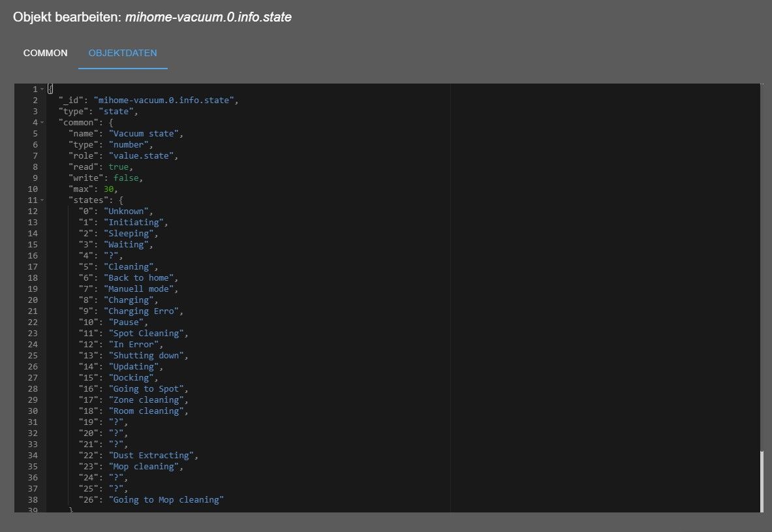Click the "Going to Mop cleaning" value

point(166,499)
